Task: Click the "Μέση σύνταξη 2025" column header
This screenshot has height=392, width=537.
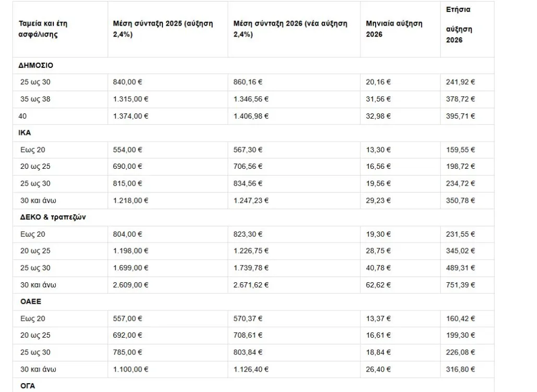Action: (x=163, y=29)
